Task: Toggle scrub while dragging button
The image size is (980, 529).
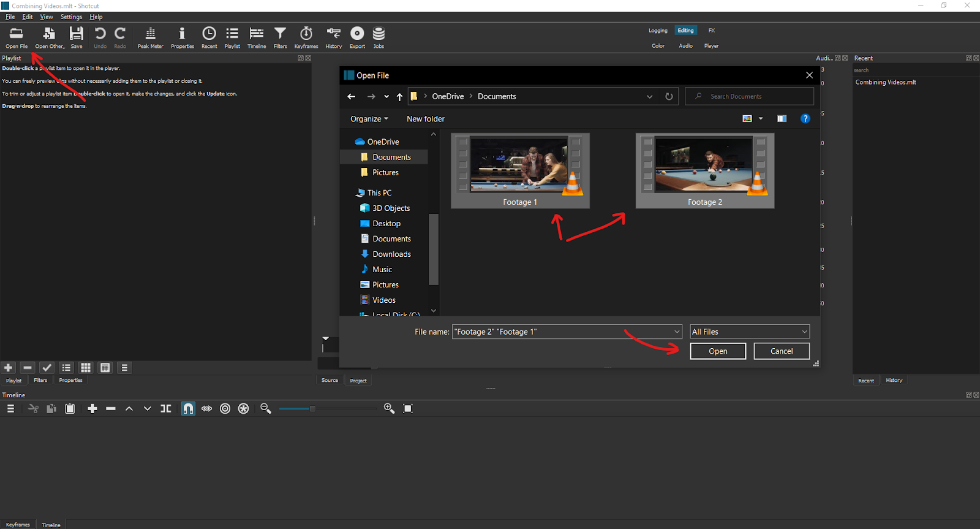Action: pyautogui.click(x=207, y=409)
